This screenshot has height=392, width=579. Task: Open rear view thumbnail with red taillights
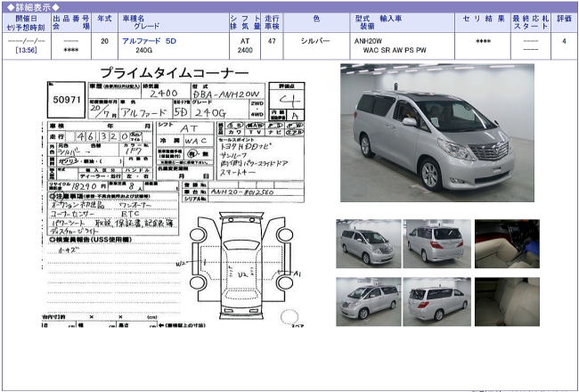(436, 243)
